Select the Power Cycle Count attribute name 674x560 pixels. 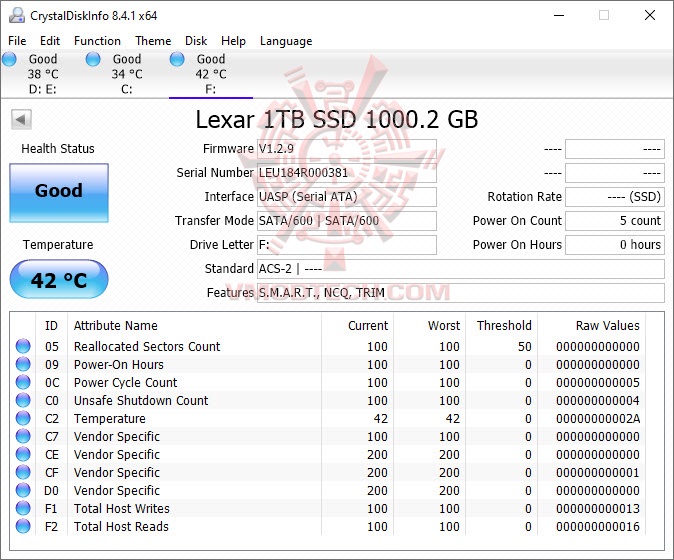pyautogui.click(x=125, y=383)
